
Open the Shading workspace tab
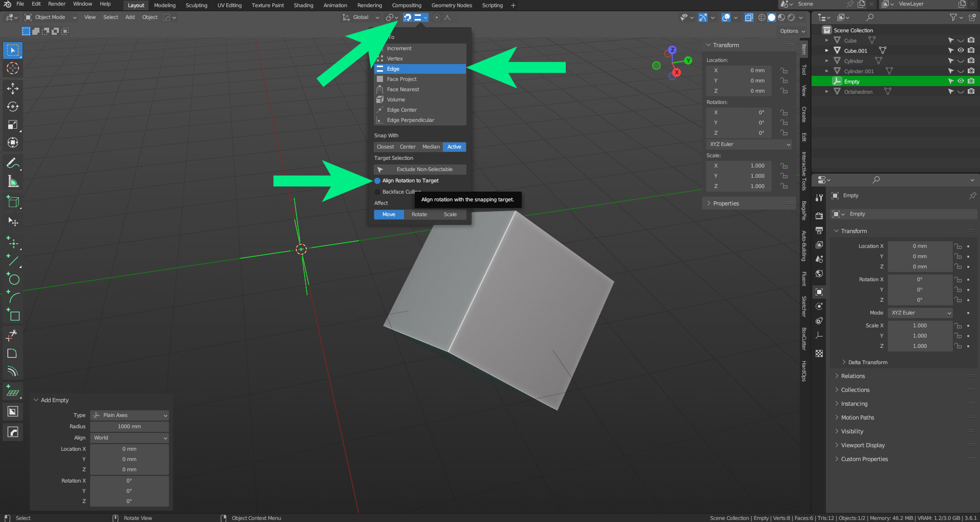[x=303, y=6]
